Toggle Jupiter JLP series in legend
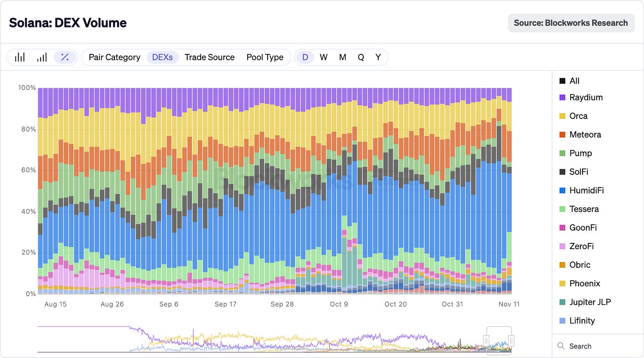644x358 pixels. pyautogui.click(x=585, y=302)
